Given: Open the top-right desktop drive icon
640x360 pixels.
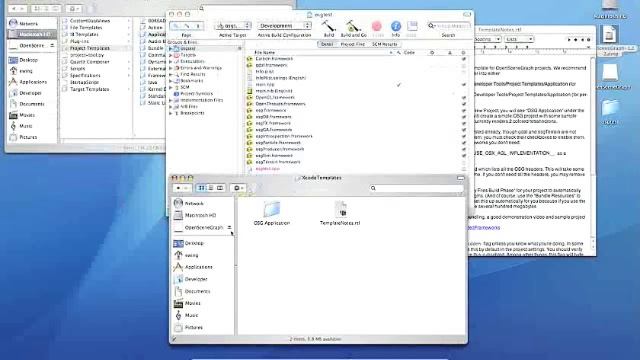Looking at the screenshot, I should [610, 9].
